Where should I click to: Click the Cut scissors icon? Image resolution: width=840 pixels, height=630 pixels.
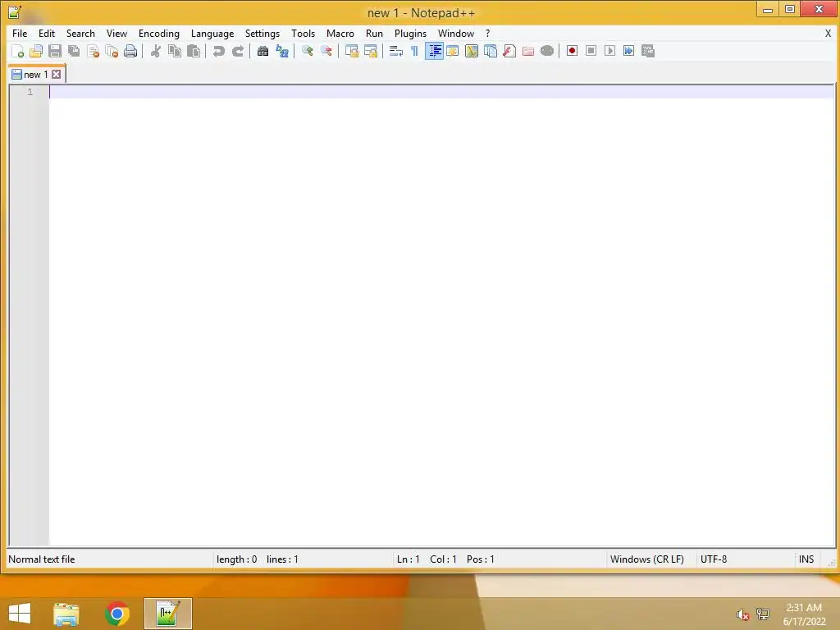pos(155,51)
